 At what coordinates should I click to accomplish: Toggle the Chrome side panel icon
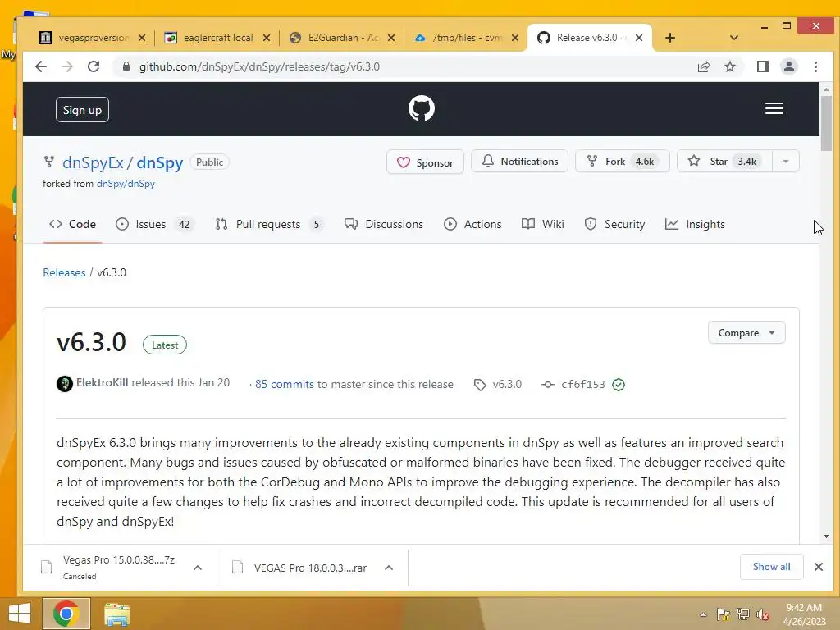[762, 66]
